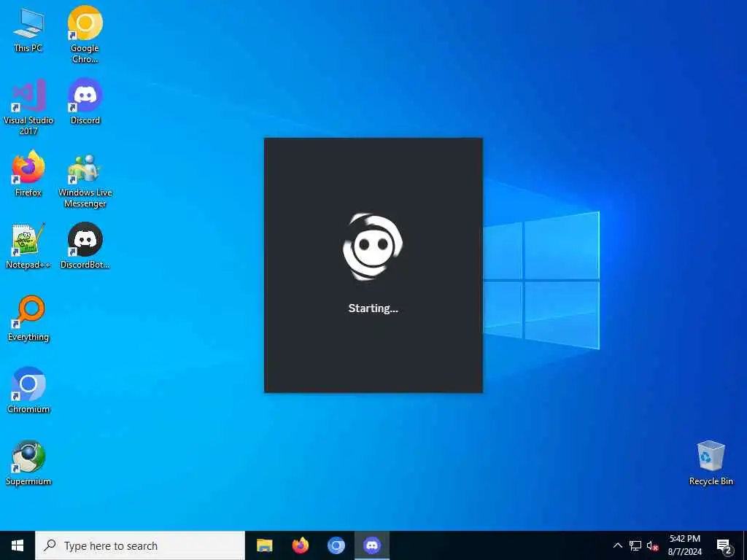Show hidden system tray icons
The image size is (747, 560).
(617, 545)
